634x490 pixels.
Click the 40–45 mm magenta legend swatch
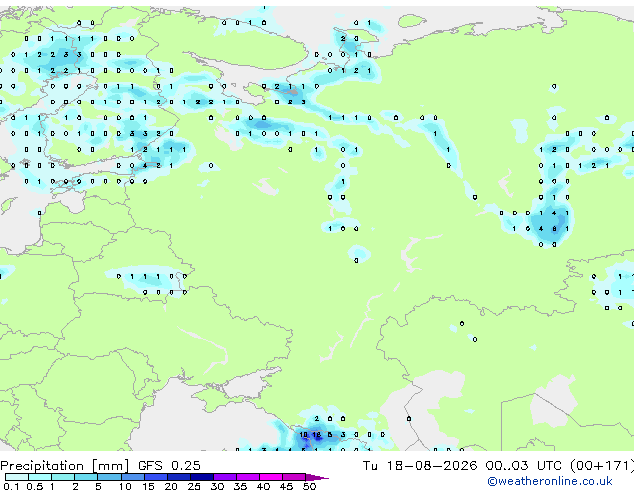click(x=271, y=477)
